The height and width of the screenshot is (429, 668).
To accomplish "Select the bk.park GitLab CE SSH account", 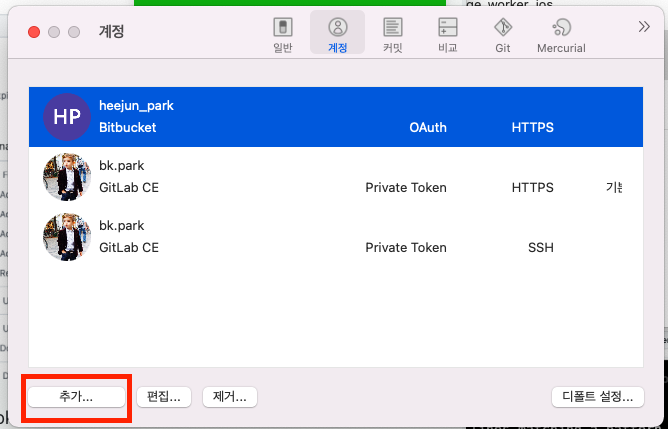I will (336, 237).
